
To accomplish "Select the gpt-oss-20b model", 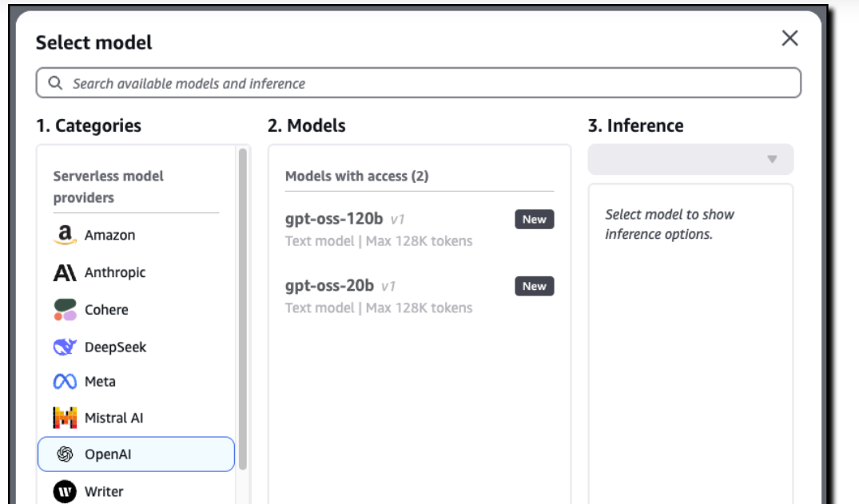I will (x=331, y=286).
